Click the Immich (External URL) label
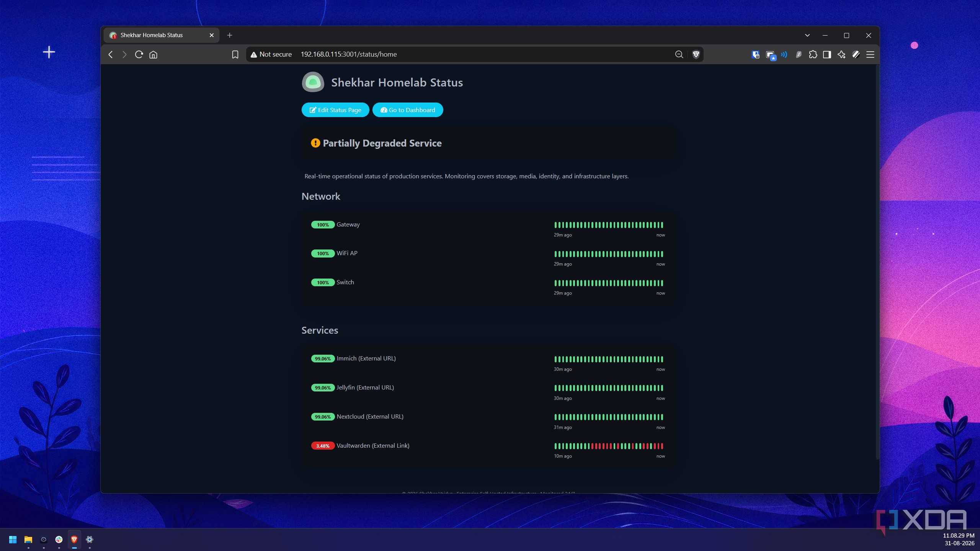 point(366,358)
